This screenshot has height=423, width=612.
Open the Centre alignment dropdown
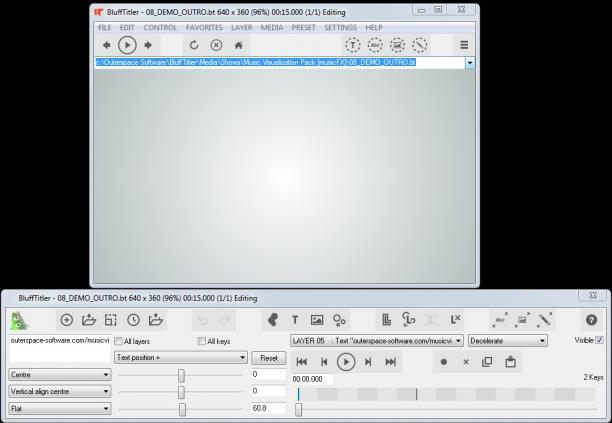[x=60, y=375]
